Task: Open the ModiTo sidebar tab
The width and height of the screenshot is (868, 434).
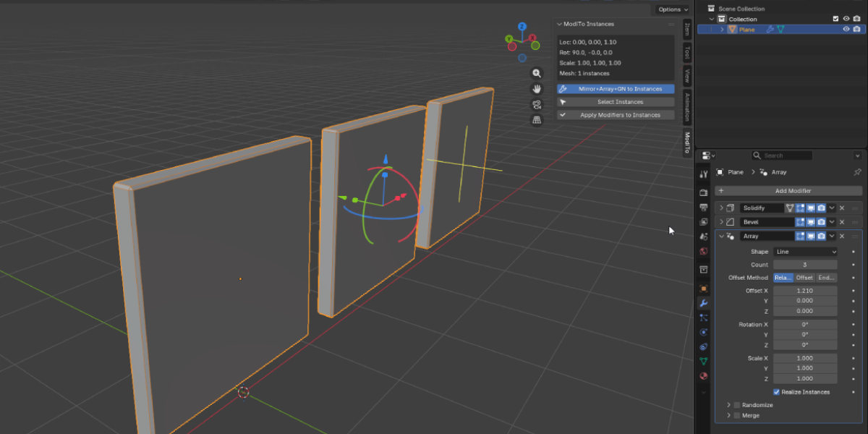Action: coord(687,142)
